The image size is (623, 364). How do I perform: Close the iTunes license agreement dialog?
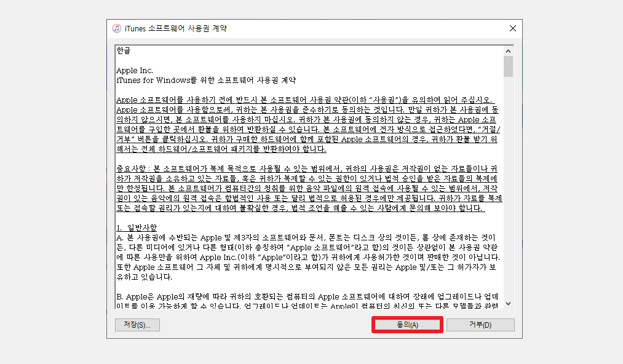click(x=512, y=29)
